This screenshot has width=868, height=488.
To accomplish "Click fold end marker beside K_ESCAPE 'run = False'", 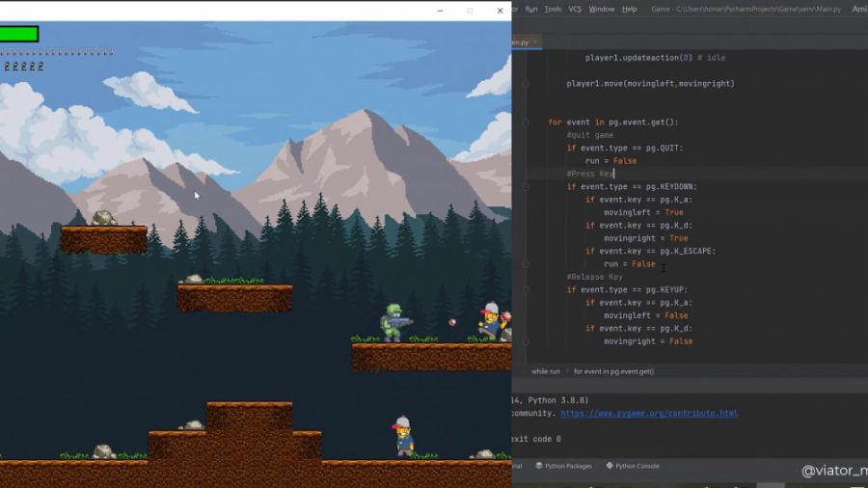I will tap(526, 264).
